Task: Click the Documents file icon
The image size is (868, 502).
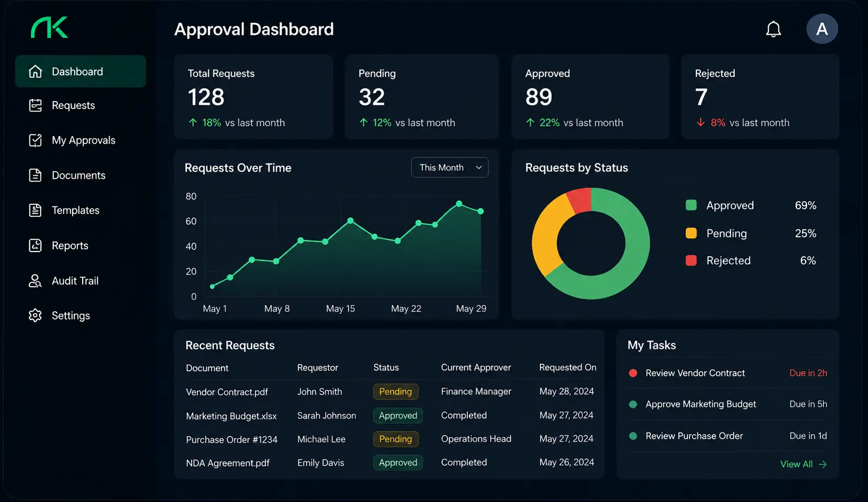Action: pos(35,175)
